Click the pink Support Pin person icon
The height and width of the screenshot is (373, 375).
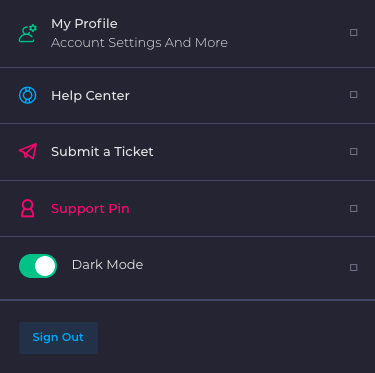click(28, 209)
